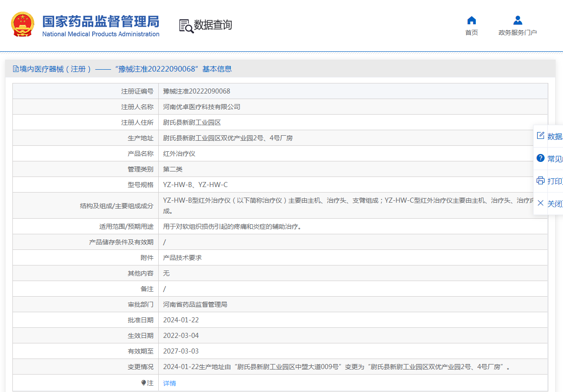The height and width of the screenshot is (392, 563).
Task: Click the 注册证编号 label
Action: click(137, 91)
